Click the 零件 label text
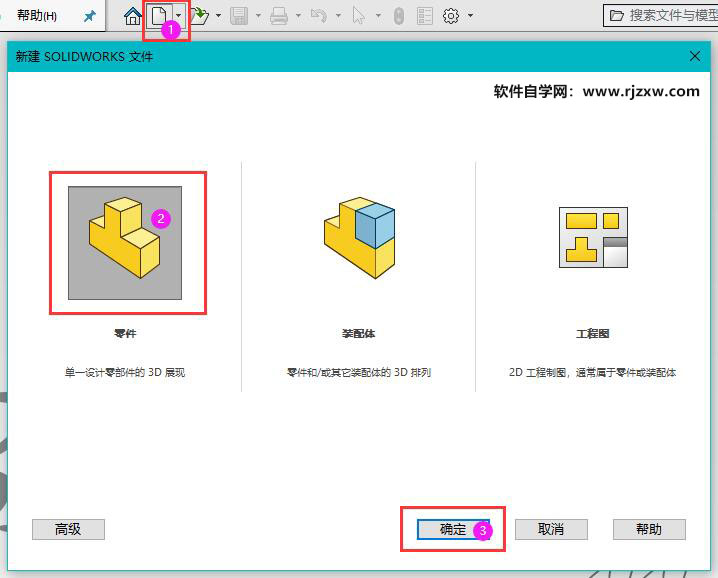Viewport: 718px width, 578px height. pos(125,333)
